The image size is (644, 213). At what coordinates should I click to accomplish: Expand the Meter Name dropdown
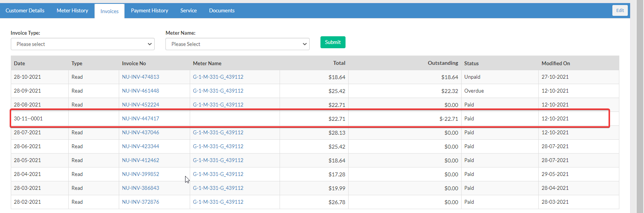coord(238,44)
